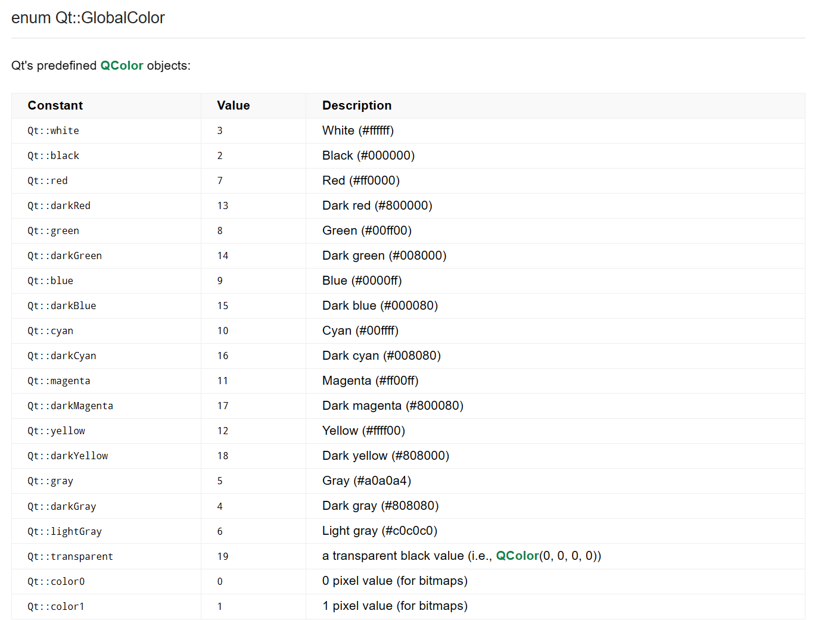840x620 pixels.
Task: Click the value 19 in transparent row
Action: (x=223, y=556)
